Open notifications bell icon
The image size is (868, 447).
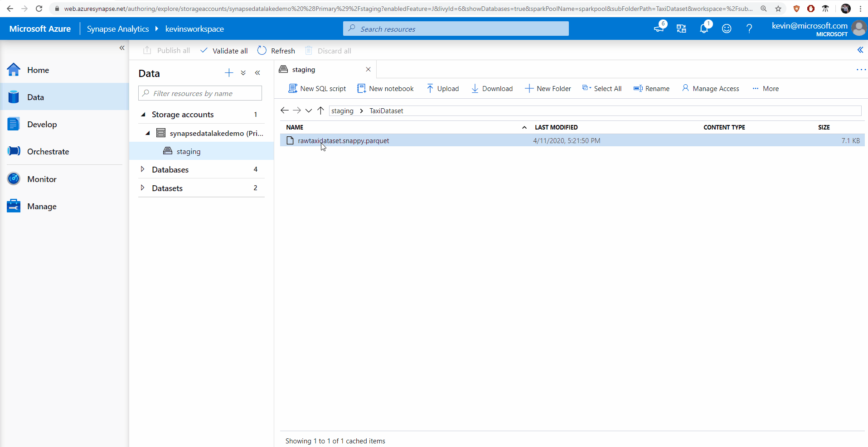click(x=704, y=29)
